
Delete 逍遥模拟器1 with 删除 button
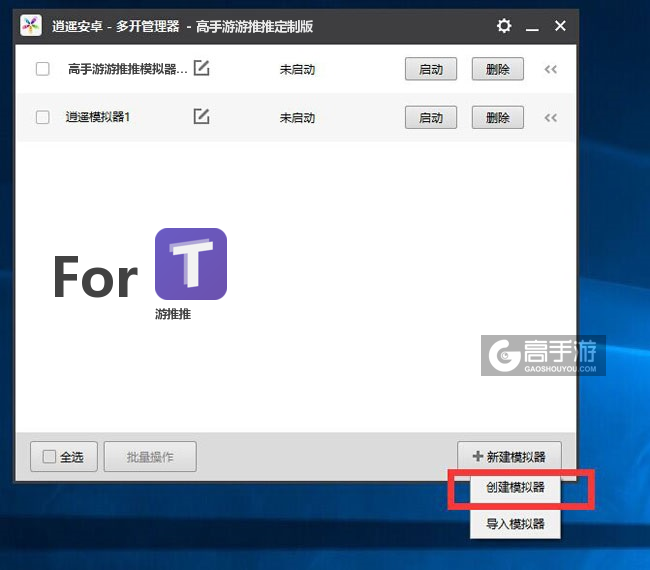click(497, 117)
